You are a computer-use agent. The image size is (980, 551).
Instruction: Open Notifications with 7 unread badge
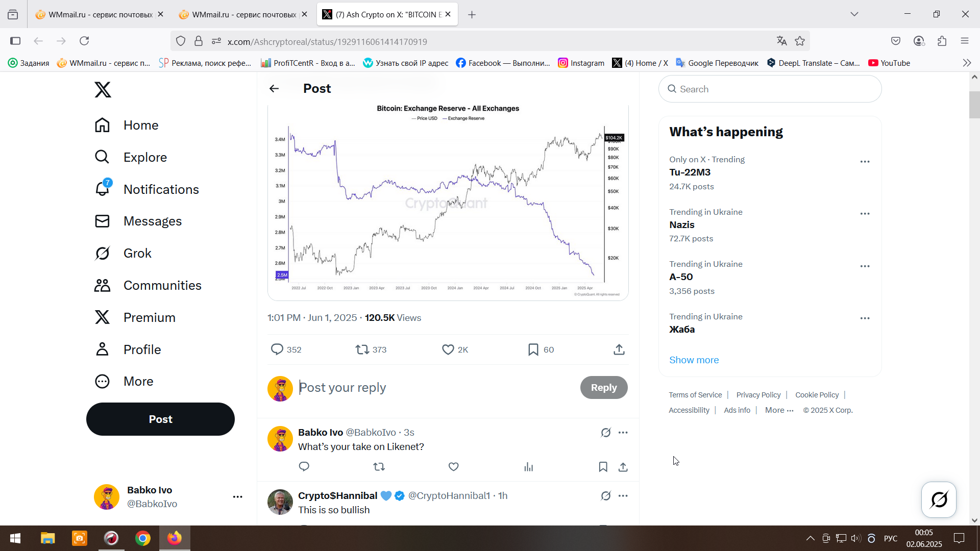[x=147, y=189]
